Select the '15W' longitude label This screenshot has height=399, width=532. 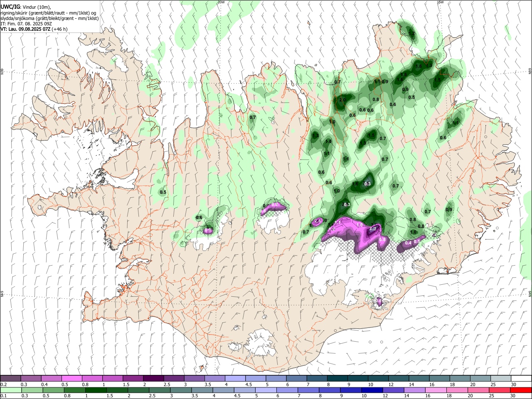(x=440, y=2)
